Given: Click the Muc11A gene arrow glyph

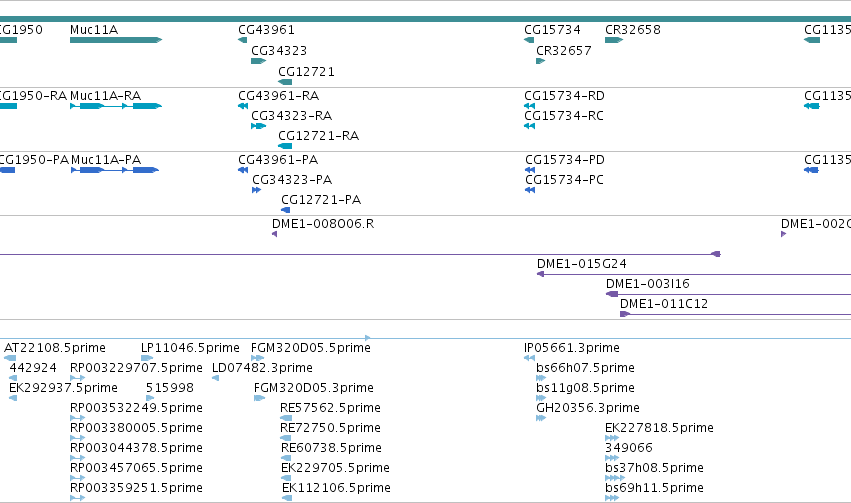Looking at the screenshot, I should [116, 40].
